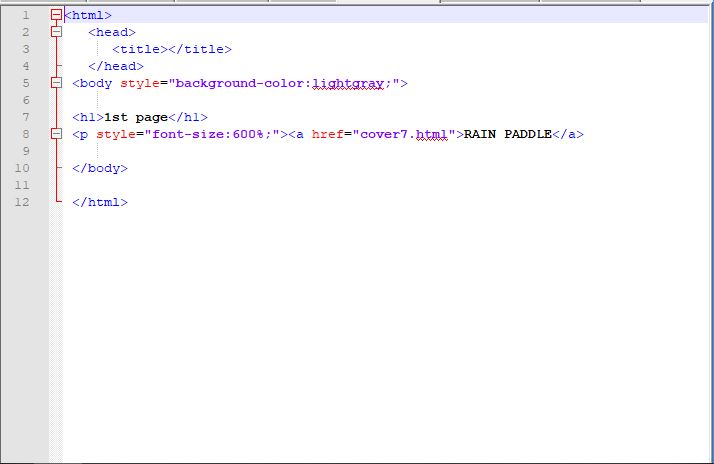This screenshot has width=714, height=464.
Task: Click line number 3 in the margin
Action: pyautogui.click(x=24, y=49)
